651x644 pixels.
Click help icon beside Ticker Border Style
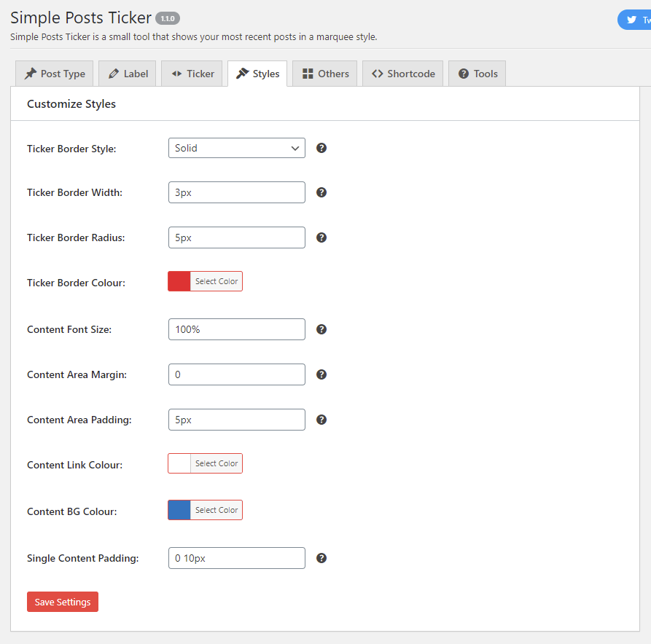(321, 148)
